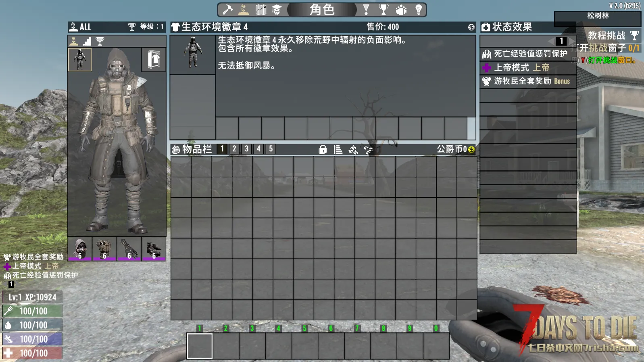
Task: Switch to inventory page 5
Action: (x=271, y=149)
